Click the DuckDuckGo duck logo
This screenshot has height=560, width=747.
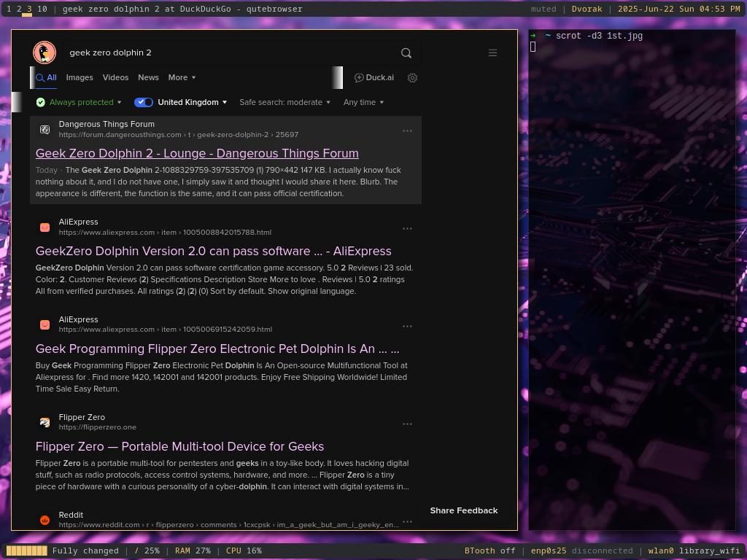[44, 52]
